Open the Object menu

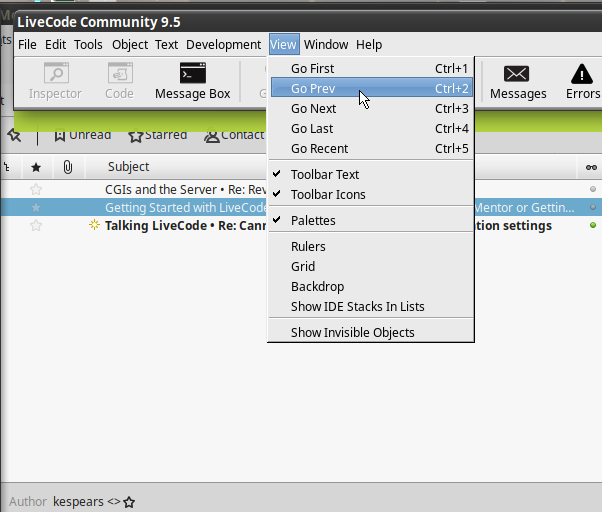tap(130, 45)
